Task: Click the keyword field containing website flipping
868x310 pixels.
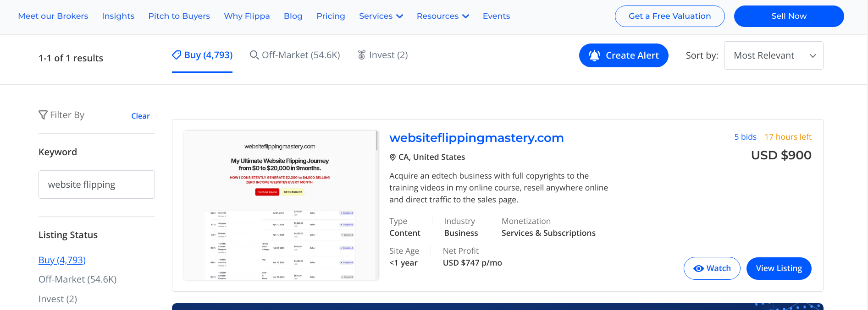Action: coord(97,185)
